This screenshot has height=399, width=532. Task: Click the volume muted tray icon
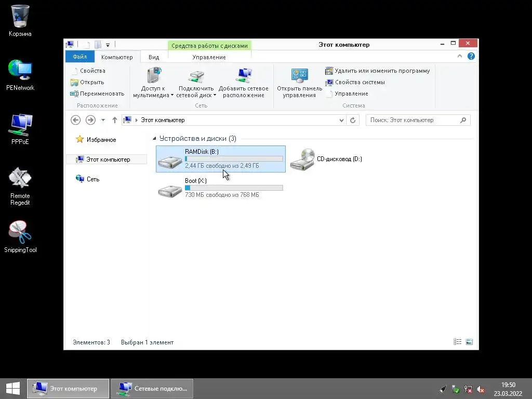click(x=481, y=390)
